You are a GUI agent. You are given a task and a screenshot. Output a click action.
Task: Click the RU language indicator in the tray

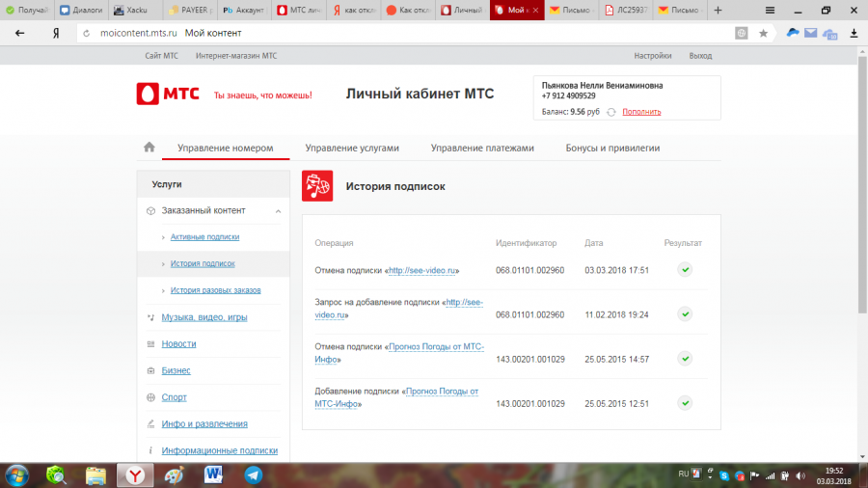[684, 474]
